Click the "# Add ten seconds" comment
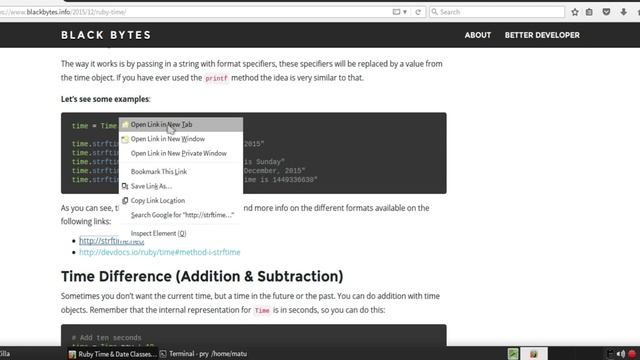640x360 pixels. pyautogui.click(x=107, y=338)
